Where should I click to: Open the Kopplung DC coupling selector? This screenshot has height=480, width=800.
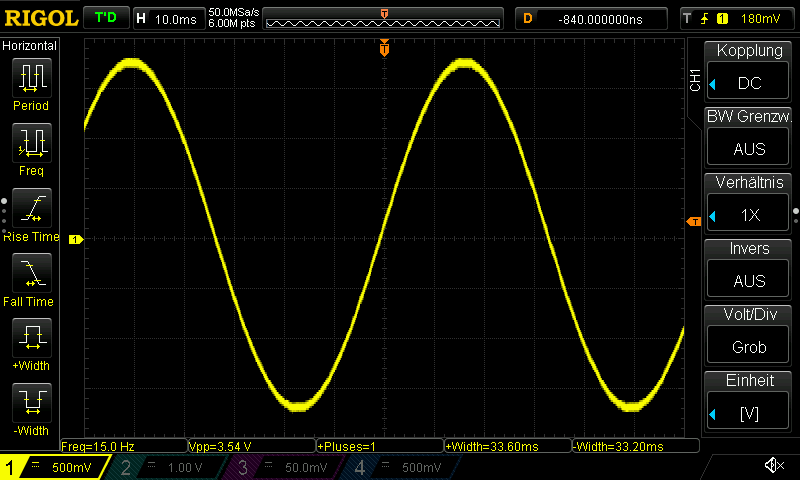coord(749,71)
